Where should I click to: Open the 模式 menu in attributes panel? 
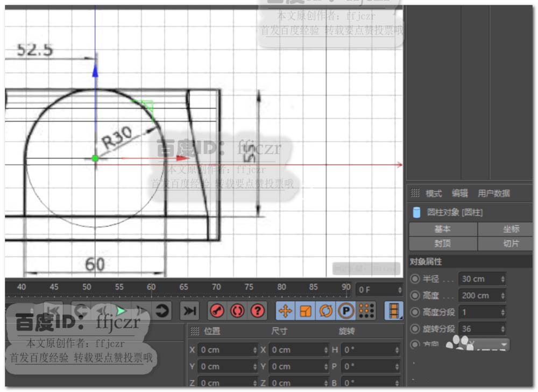pos(434,194)
